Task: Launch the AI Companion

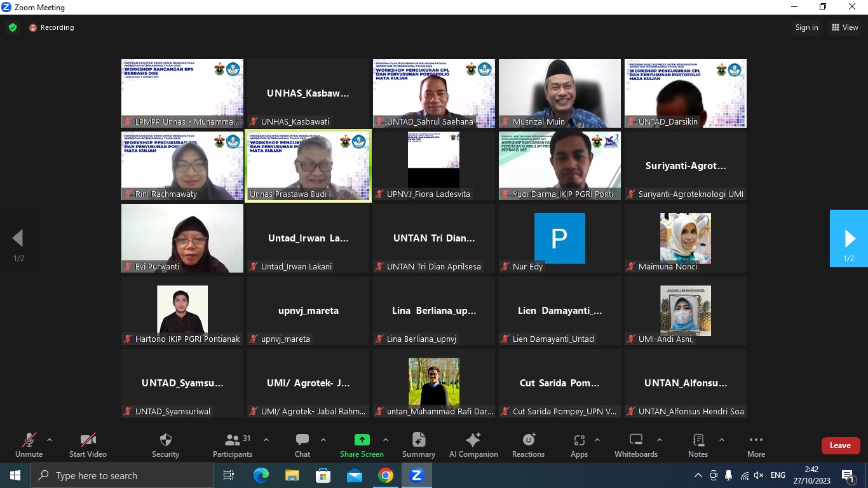Action: (473, 445)
